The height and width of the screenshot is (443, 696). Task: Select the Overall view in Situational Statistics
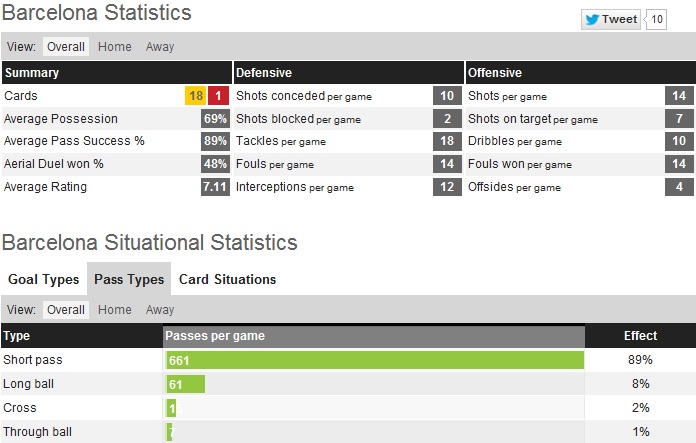pos(65,310)
